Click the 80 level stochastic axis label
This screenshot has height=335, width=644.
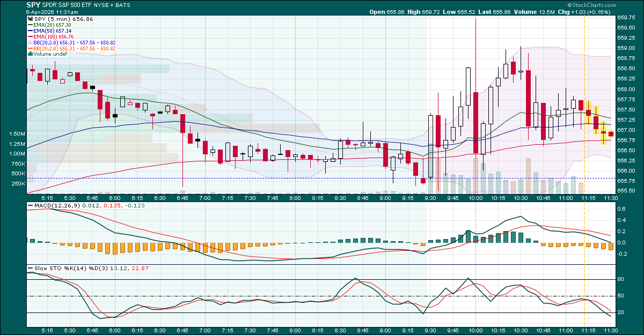(620, 279)
